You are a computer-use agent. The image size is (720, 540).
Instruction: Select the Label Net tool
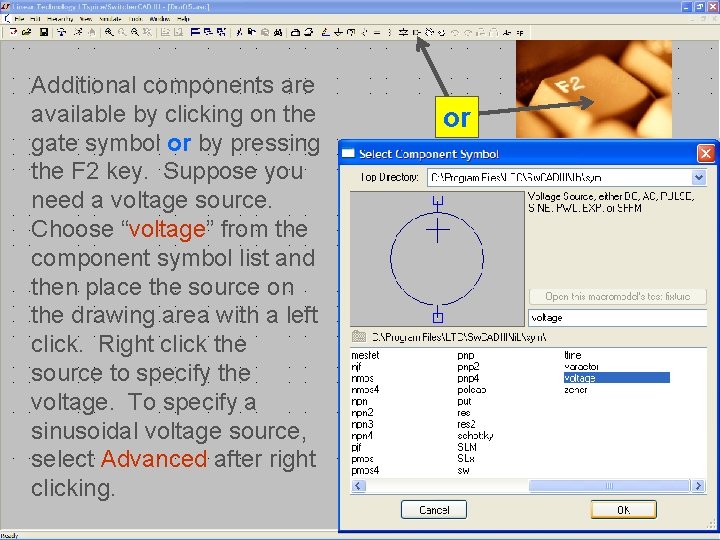pos(351,32)
